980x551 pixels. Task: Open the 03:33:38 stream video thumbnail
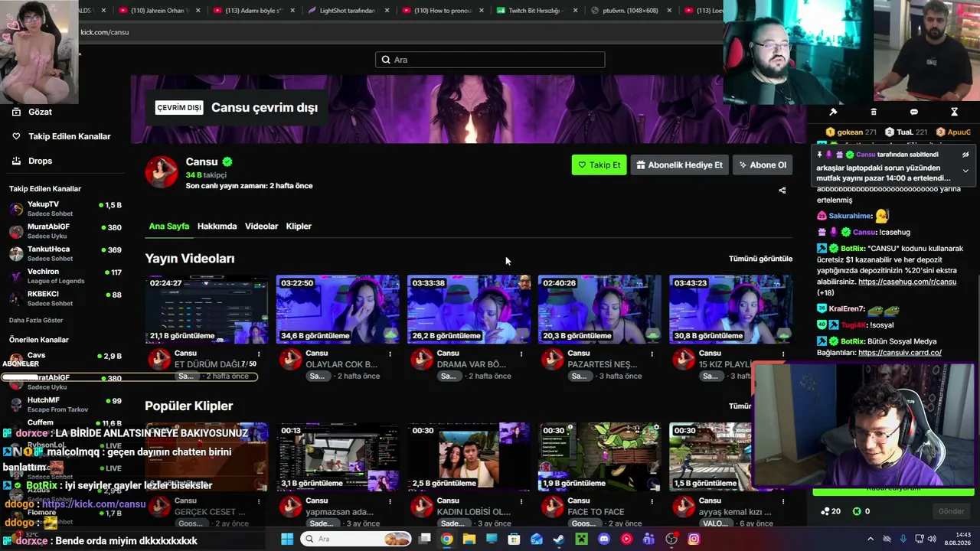469,310
